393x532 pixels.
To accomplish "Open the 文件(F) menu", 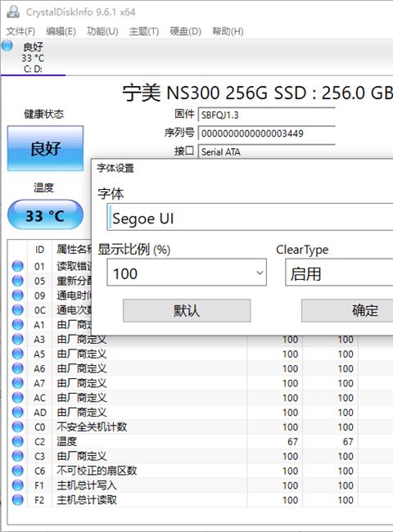I will 20,32.
